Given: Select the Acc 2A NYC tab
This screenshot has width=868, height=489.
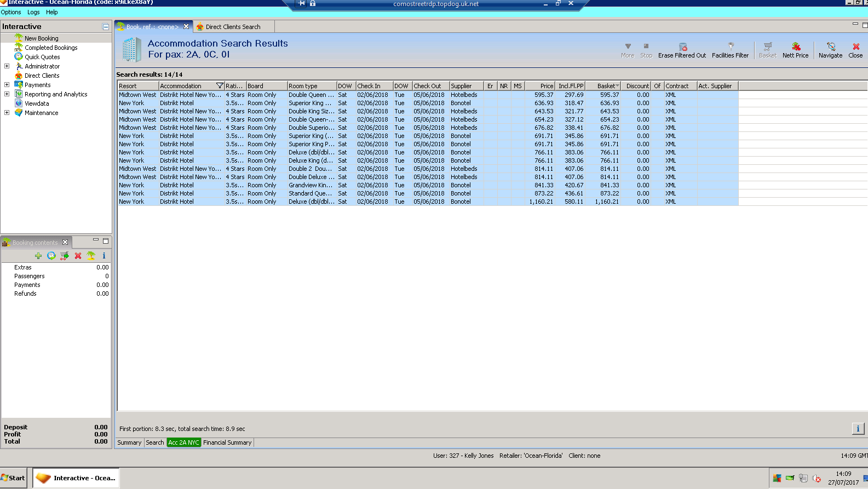Looking at the screenshot, I should click(x=184, y=442).
